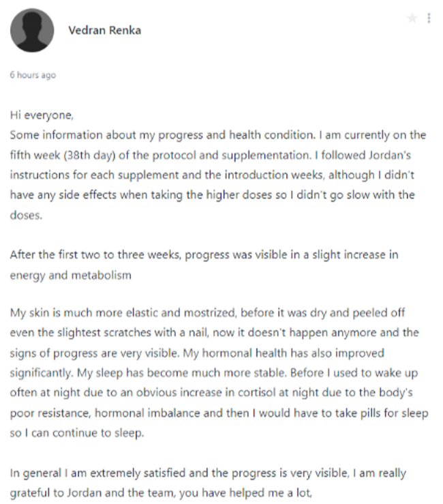Click the "Hi everyone," greeting line
This screenshot has width=443, height=504.
point(42,115)
